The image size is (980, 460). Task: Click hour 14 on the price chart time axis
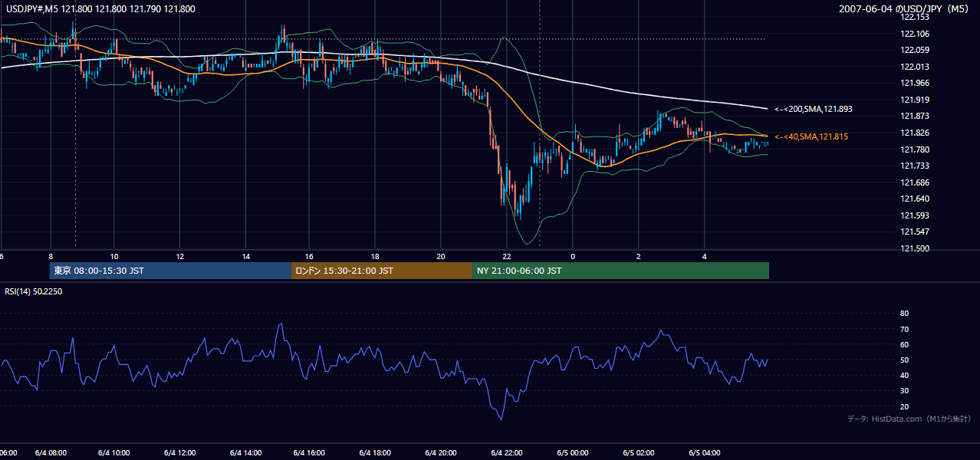[245, 256]
